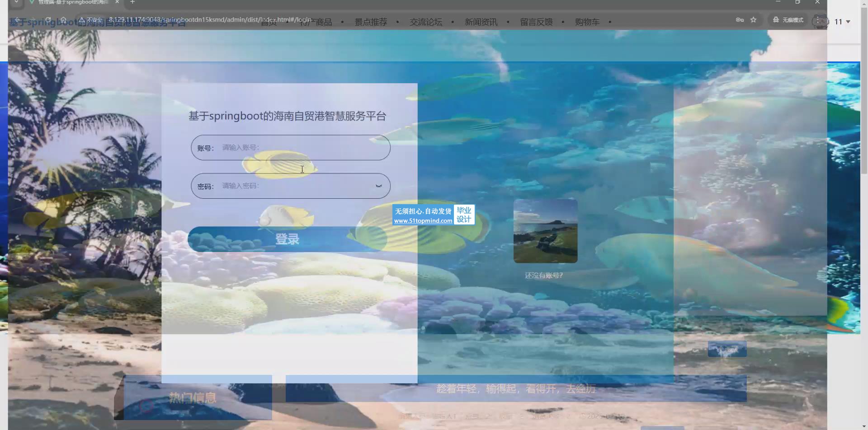This screenshot has height=430, width=868.
Task: Click the 还没有账号? register link
Action: pyautogui.click(x=544, y=276)
